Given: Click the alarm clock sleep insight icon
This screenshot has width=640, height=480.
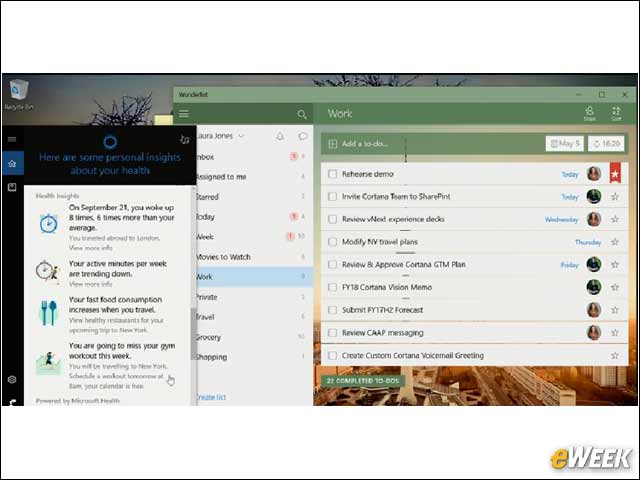Looking at the screenshot, I should click(x=49, y=223).
